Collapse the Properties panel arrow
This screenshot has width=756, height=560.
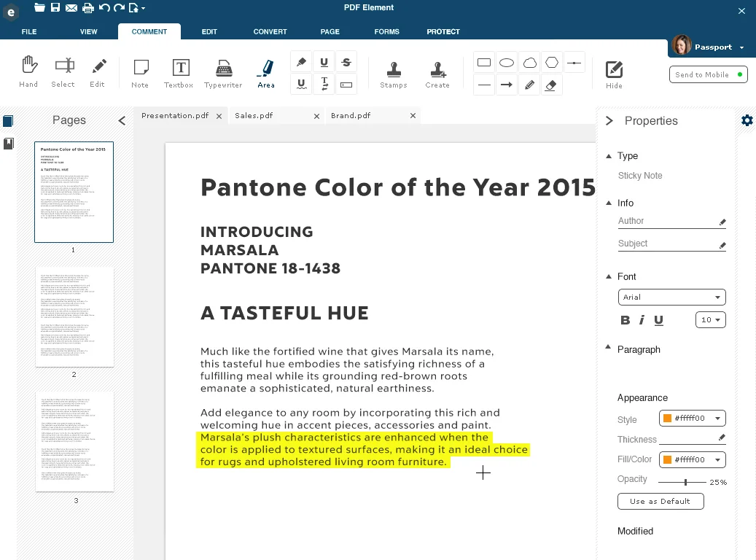tap(609, 120)
